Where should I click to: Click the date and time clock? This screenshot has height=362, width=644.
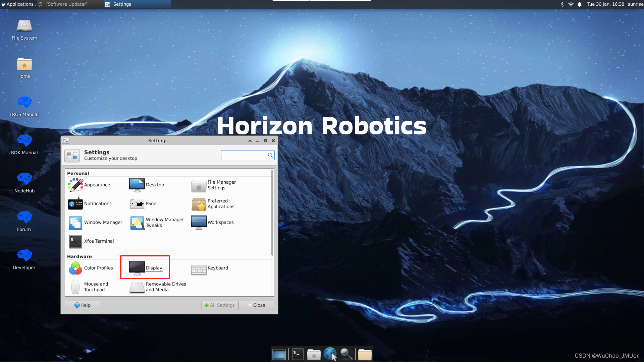[605, 4]
